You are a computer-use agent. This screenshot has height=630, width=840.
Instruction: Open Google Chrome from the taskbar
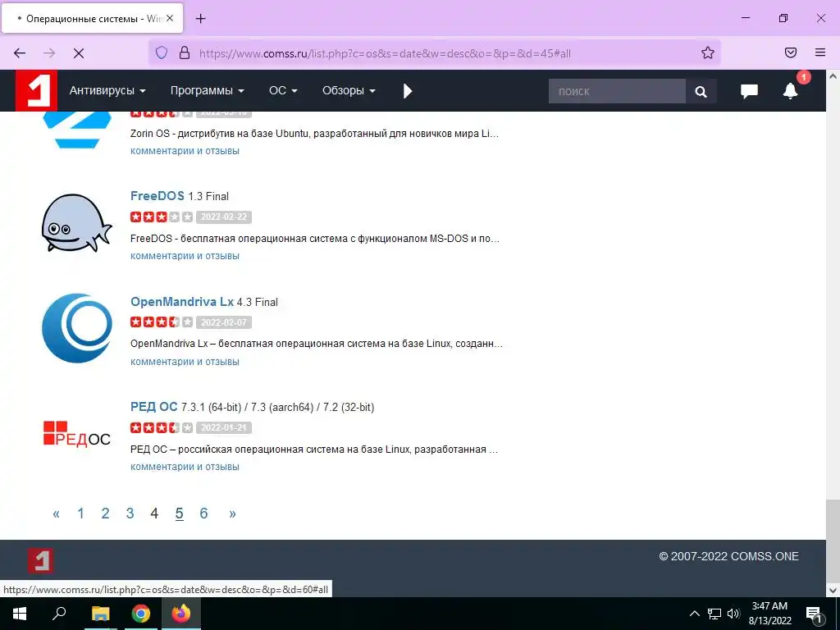tap(141, 614)
